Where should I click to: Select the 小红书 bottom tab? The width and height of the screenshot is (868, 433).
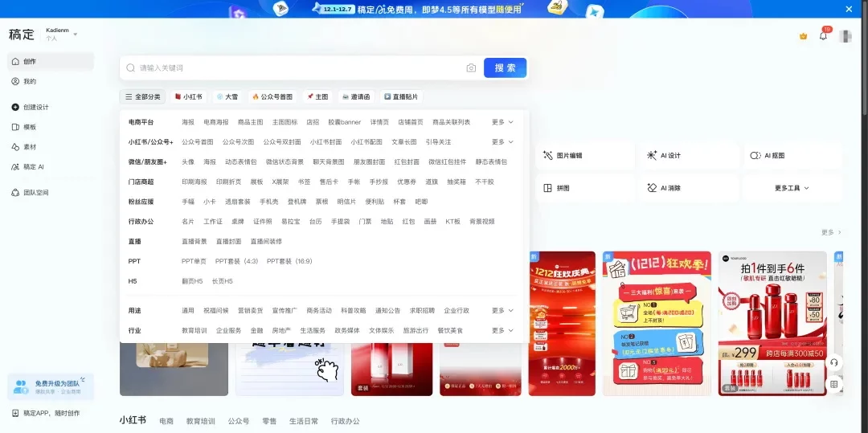133,420
